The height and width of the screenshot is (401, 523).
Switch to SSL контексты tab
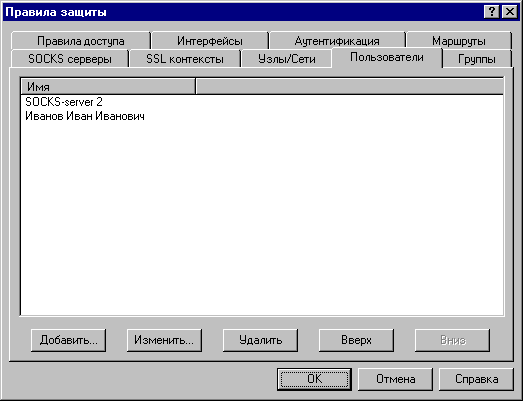185,59
